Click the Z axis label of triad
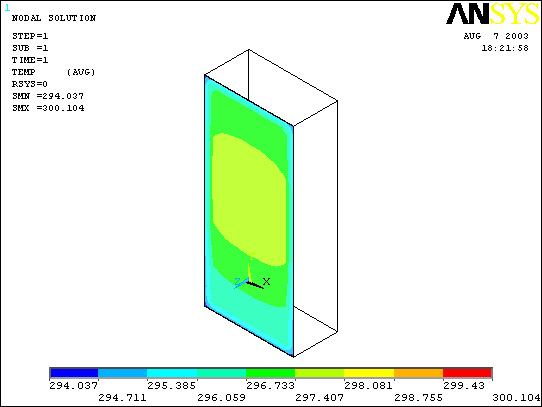Image resolution: width=542 pixels, height=407 pixels. tap(237, 281)
